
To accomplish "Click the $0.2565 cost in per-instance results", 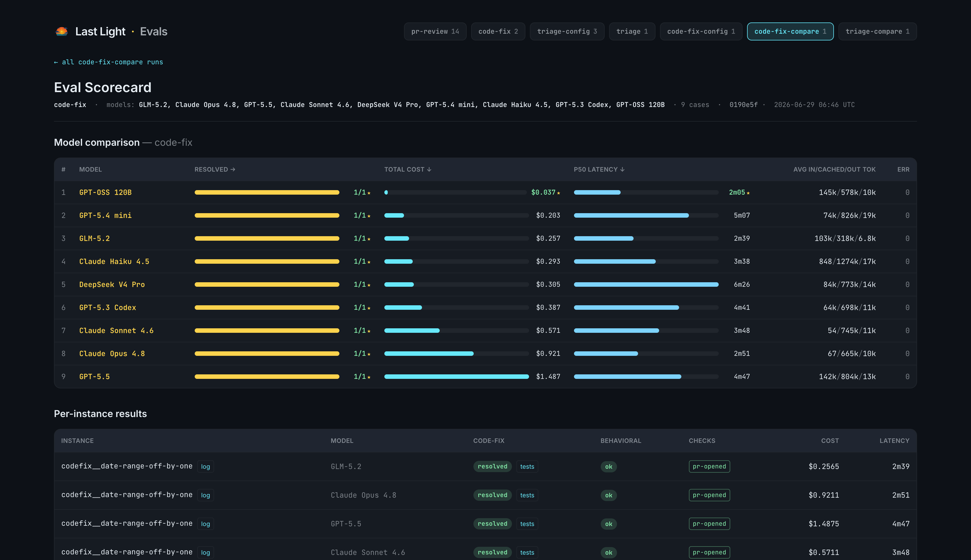I will 824,466.
